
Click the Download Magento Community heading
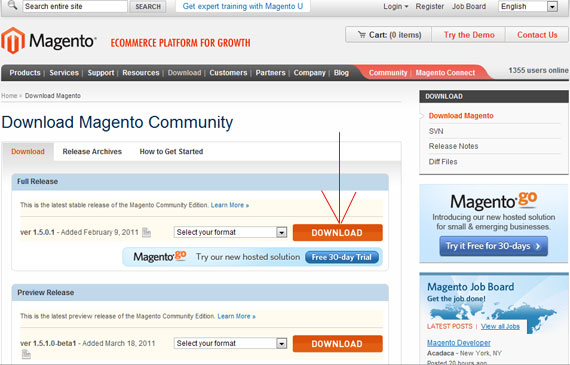(117, 122)
